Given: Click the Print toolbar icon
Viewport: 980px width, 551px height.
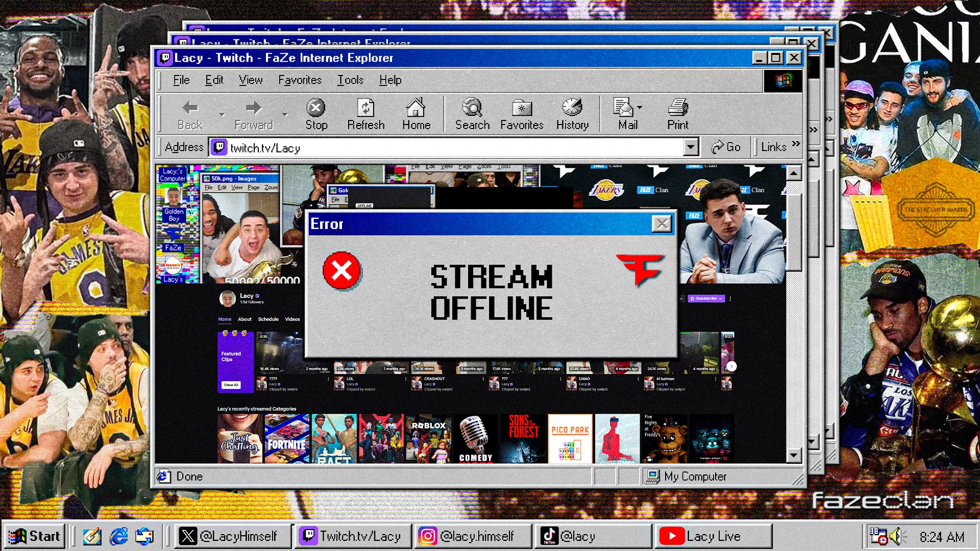Looking at the screenshot, I should click(678, 108).
